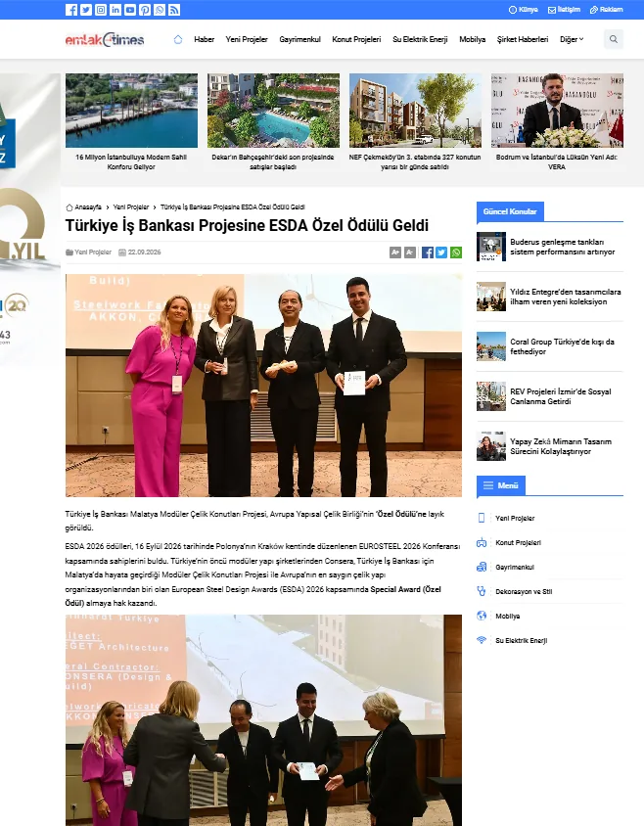Open the Facebook icon in top bar
644x826 pixels.
(71, 10)
